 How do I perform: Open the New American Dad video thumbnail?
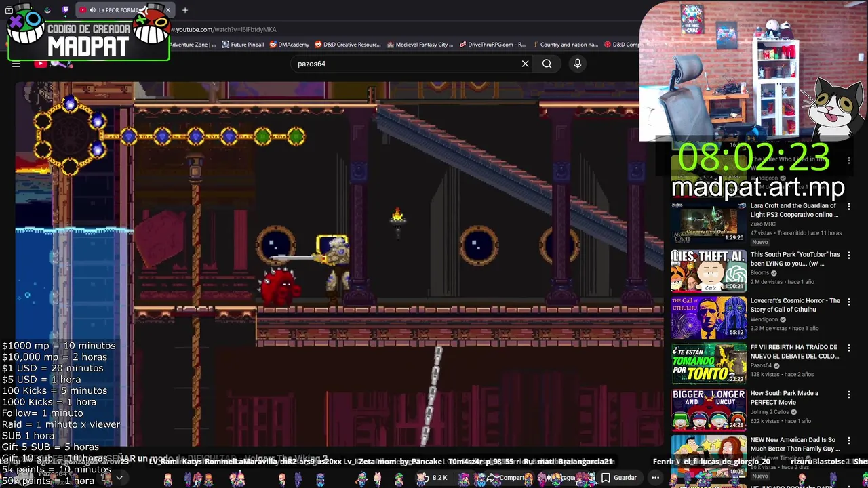click(709, 456)
